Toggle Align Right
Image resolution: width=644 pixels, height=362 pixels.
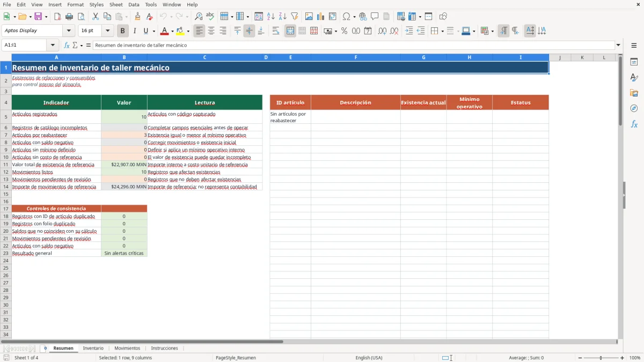223,31
